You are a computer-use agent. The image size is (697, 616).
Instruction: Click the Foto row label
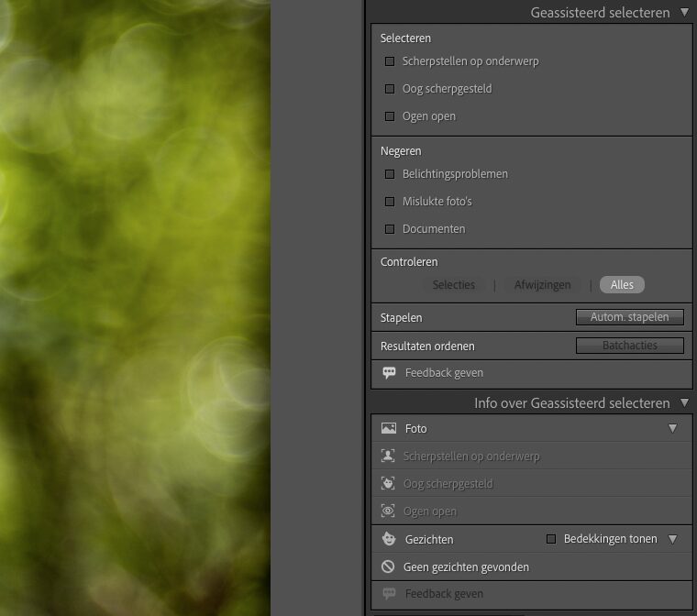[415, 429]
